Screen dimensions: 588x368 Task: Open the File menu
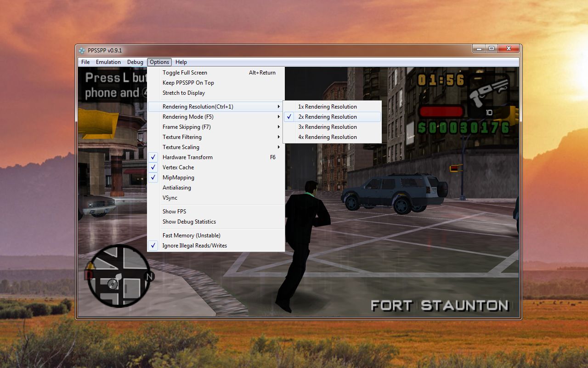click(85, 62)
